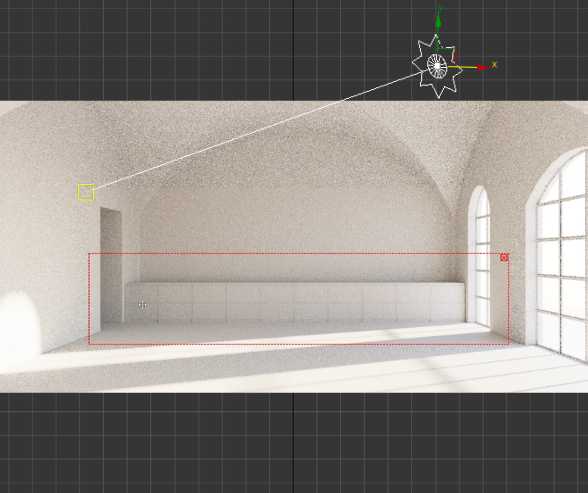Click the small white cursor on cabinet
The width and height of the screenshot is (588, 493).
[142, 305]
